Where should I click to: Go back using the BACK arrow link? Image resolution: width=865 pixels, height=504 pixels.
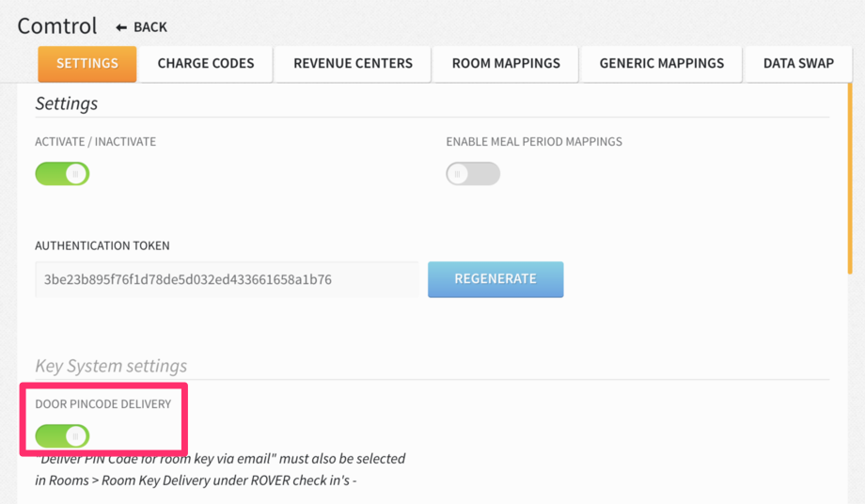pos(141,27)
